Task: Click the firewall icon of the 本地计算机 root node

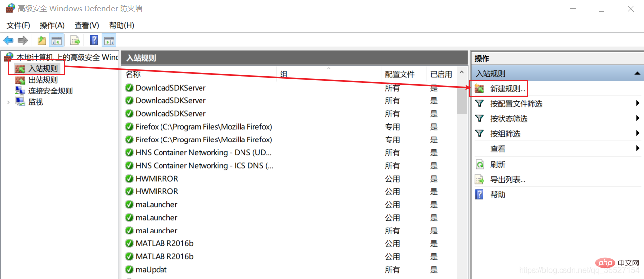Action: 9,57
